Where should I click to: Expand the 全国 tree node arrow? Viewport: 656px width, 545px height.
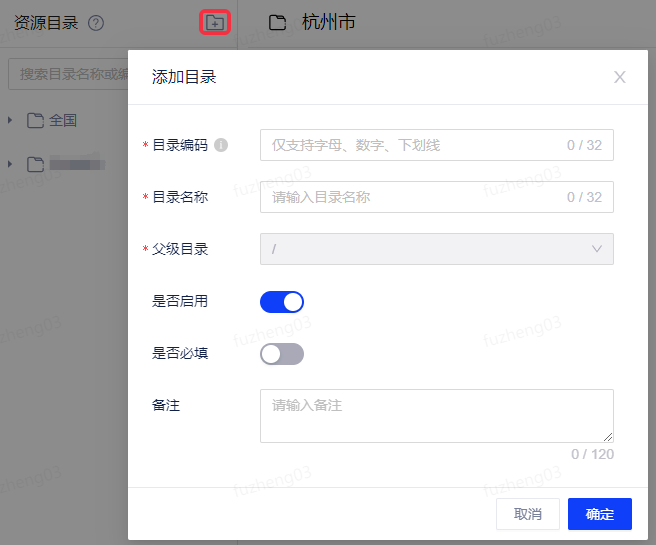pos(10,120)
